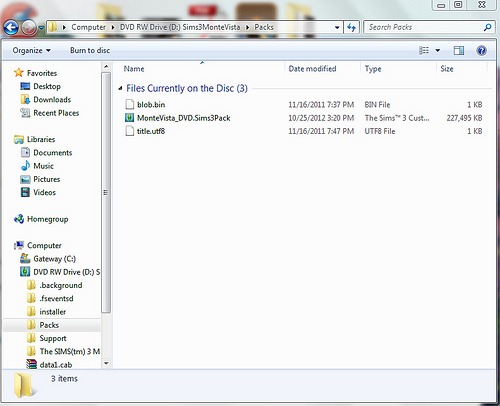Sort by the Name column header
Screen dimensions: 500x406
tap(134, 69)
